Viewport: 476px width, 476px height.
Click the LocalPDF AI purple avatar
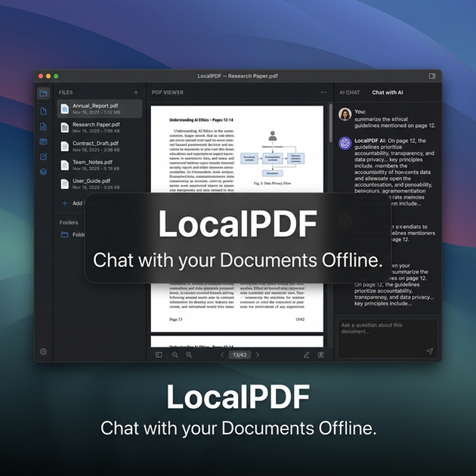[345, 143]
